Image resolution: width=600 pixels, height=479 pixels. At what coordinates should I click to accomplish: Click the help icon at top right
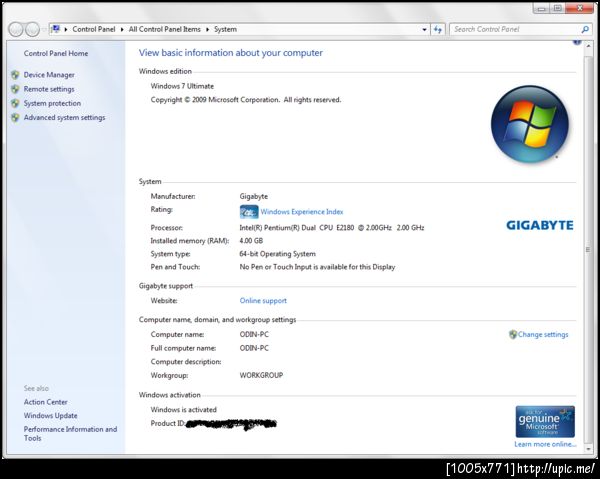pos(577,41)
